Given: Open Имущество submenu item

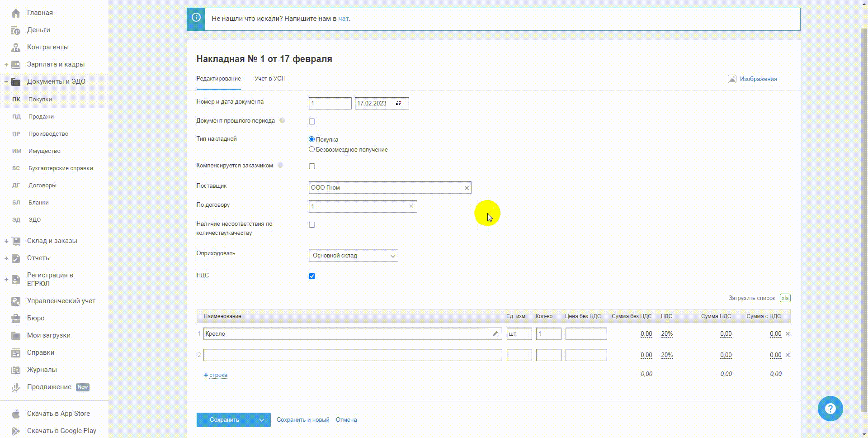Looking at the screenshot, I should [x=44, y=151].
